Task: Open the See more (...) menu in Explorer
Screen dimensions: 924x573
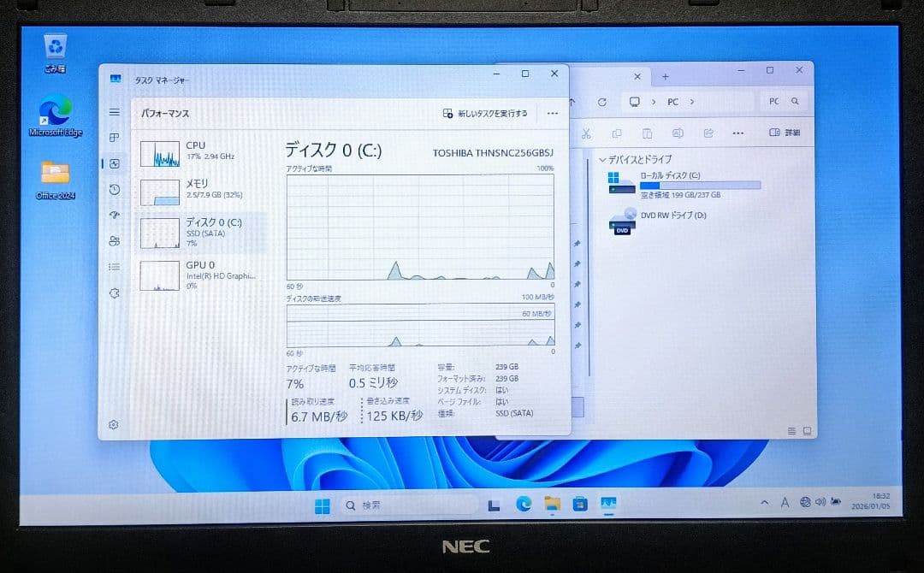Action: (x=737, y=133)
